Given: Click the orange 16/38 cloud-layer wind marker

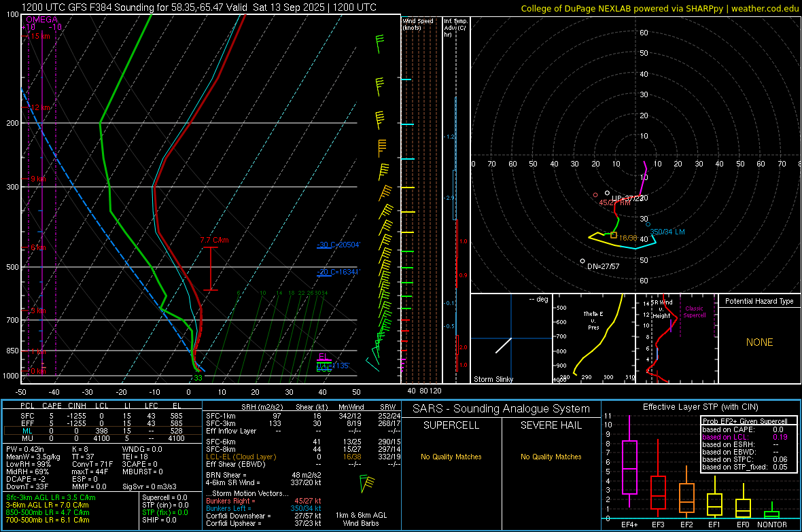Looking at the screenshot, I should click(x=614, y=235).
